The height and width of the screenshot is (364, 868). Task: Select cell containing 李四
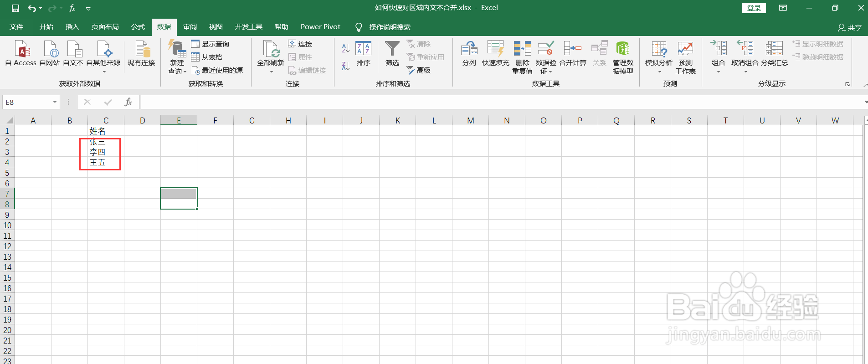106,152
